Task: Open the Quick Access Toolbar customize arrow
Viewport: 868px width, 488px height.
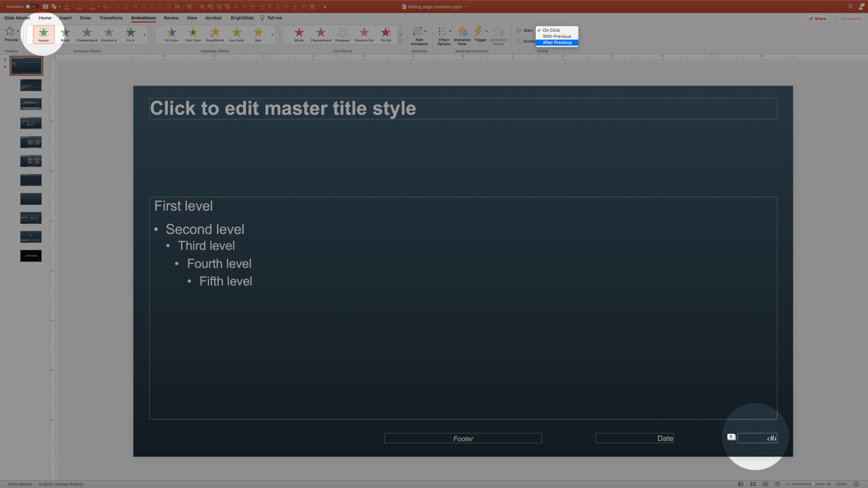Action: (x=325, y=7)
